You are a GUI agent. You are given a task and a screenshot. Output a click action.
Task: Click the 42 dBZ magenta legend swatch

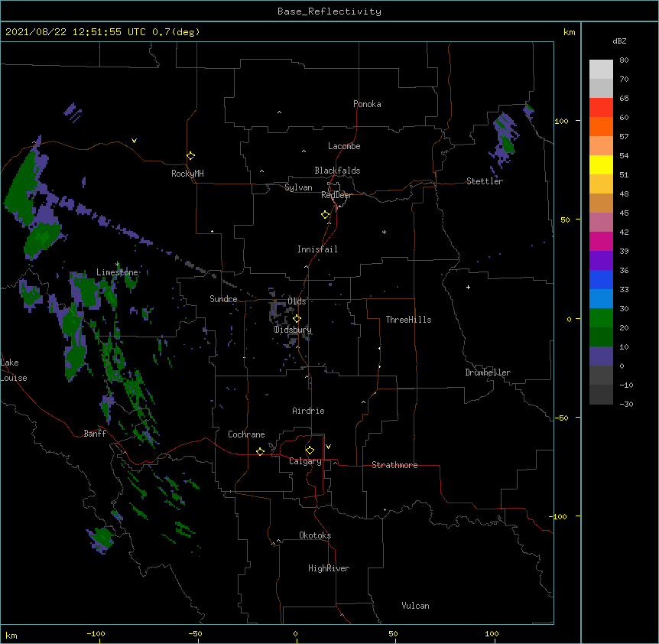point(601,241)
